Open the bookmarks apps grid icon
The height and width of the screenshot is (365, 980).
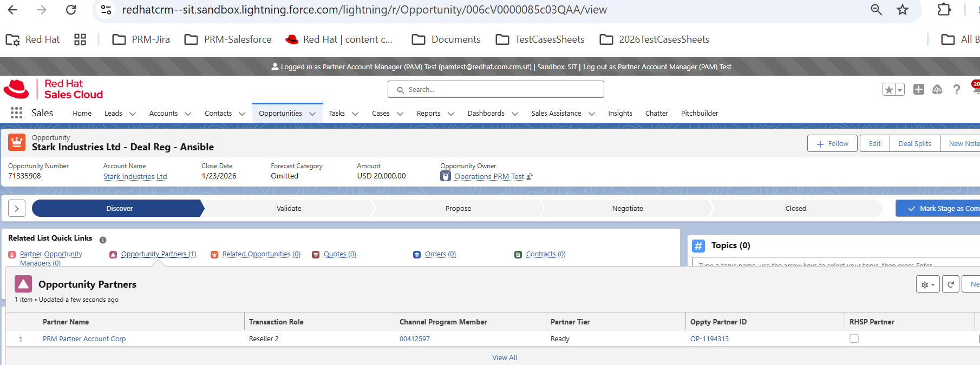pos(80,39)
